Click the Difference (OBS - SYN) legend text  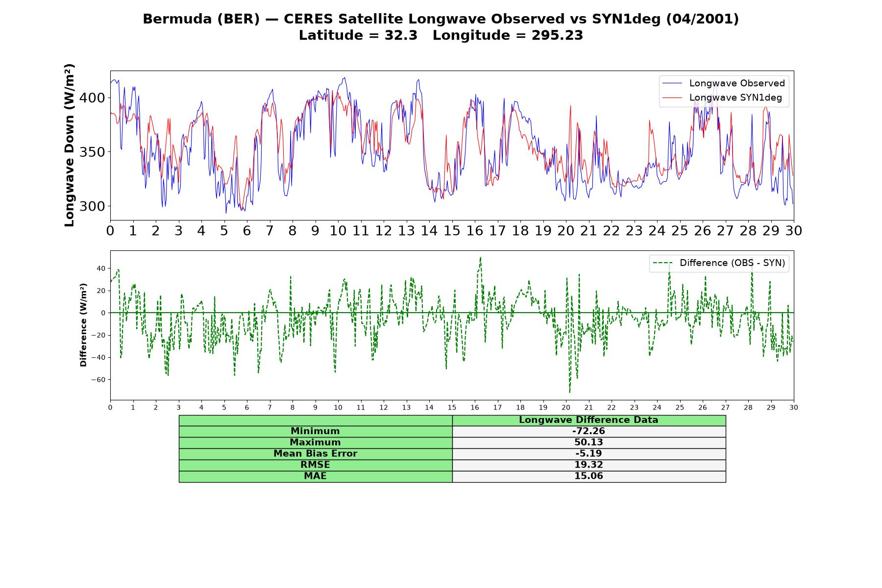[x=732, y=263]
